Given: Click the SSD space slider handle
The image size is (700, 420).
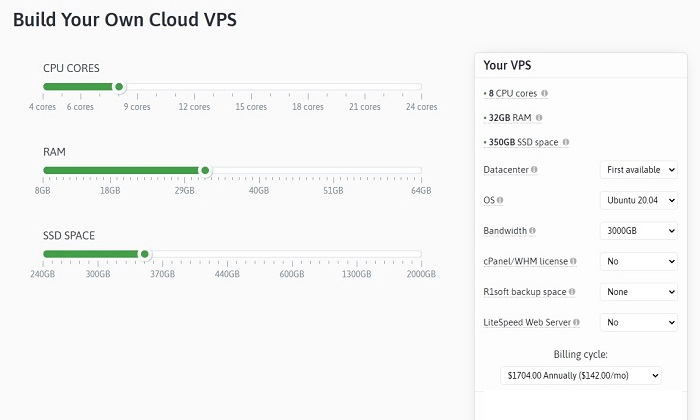Looking at the screenshot, I should 144,254.
